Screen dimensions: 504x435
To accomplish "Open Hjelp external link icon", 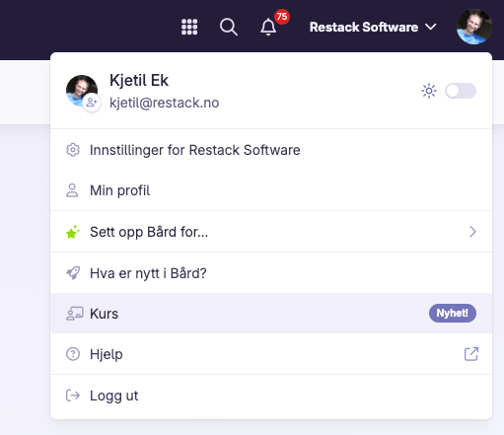I will [x=471, y=354].
